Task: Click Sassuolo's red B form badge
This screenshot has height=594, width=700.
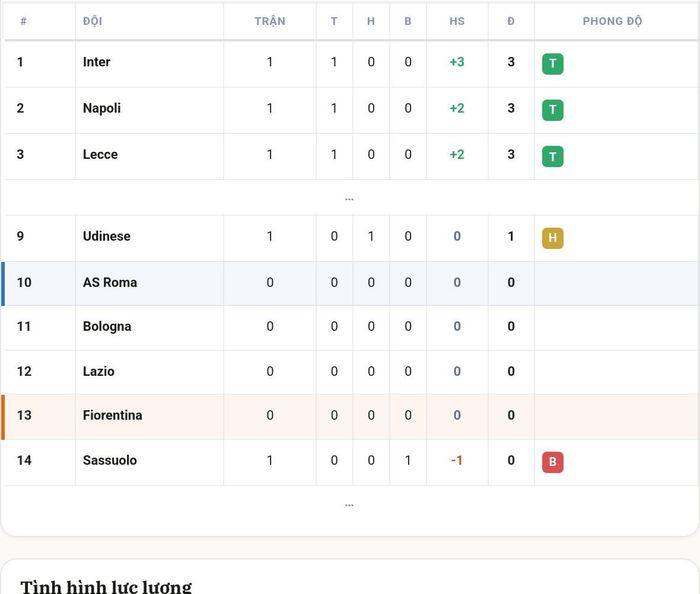Action: pos(552,462)
